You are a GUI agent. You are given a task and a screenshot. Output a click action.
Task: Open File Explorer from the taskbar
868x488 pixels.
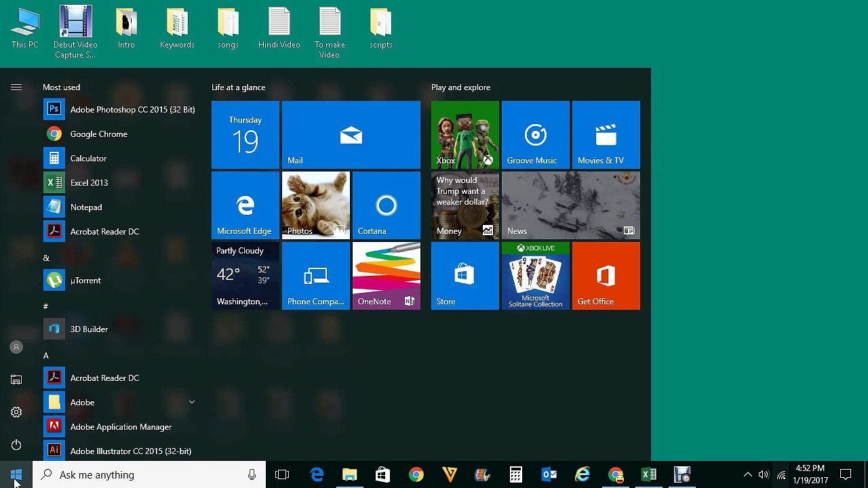click(x=350, y=474)
